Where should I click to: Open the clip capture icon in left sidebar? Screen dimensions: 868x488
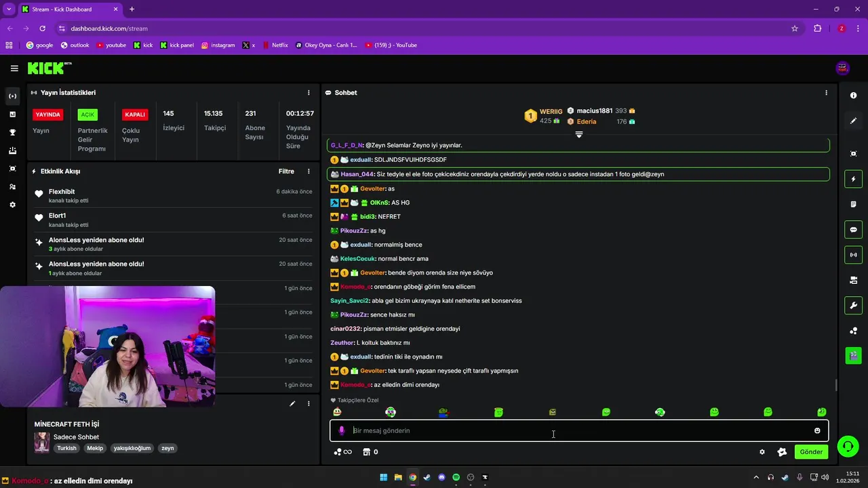pyautogui.click(x=12, y=169)
